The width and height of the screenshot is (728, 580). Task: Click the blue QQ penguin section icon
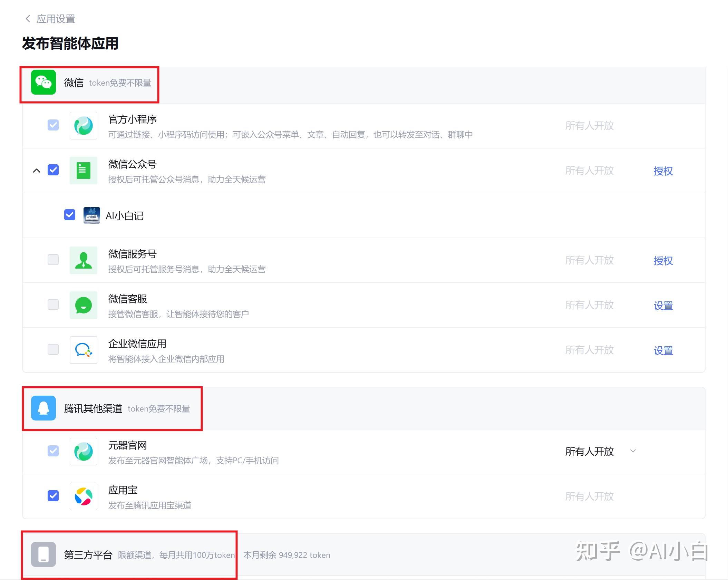click(43, 408)
